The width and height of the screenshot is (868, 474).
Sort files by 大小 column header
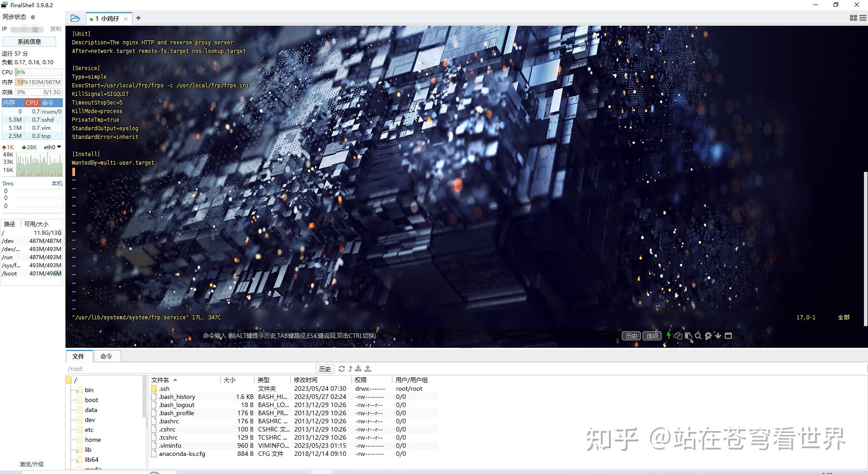point(237,380)
